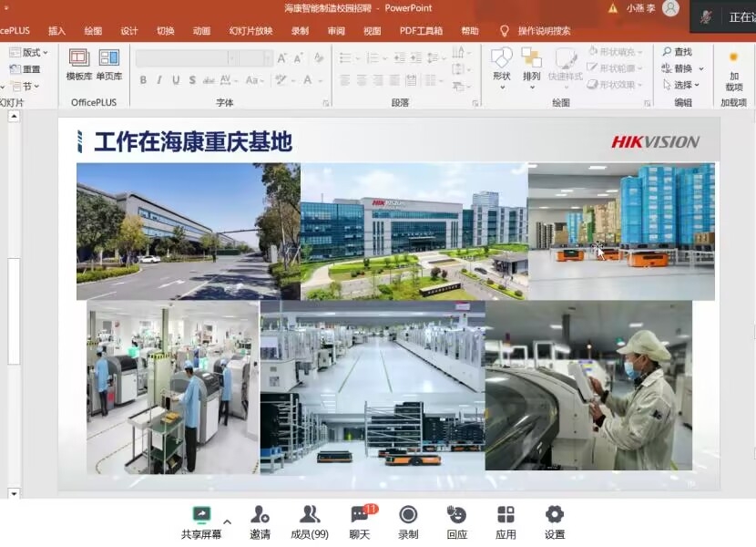Open the chat (聊天) panel
Image resolution: width=756 pixels, height=547 pixels.
tap(361, 516)
